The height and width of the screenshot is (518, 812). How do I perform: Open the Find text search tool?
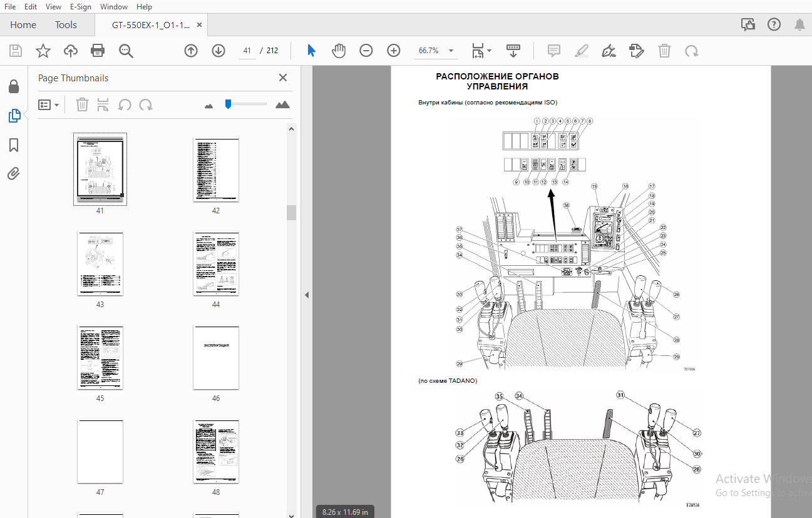(126, 51)
